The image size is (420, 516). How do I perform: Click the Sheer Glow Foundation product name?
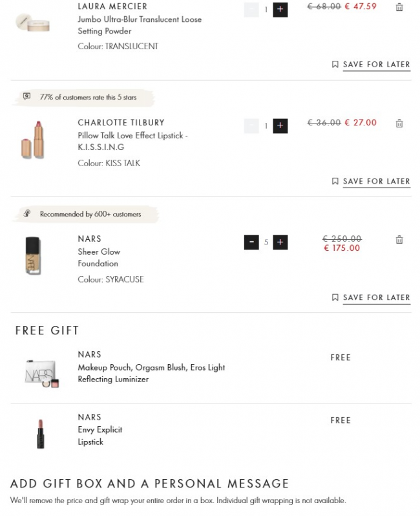pos(99,257)
